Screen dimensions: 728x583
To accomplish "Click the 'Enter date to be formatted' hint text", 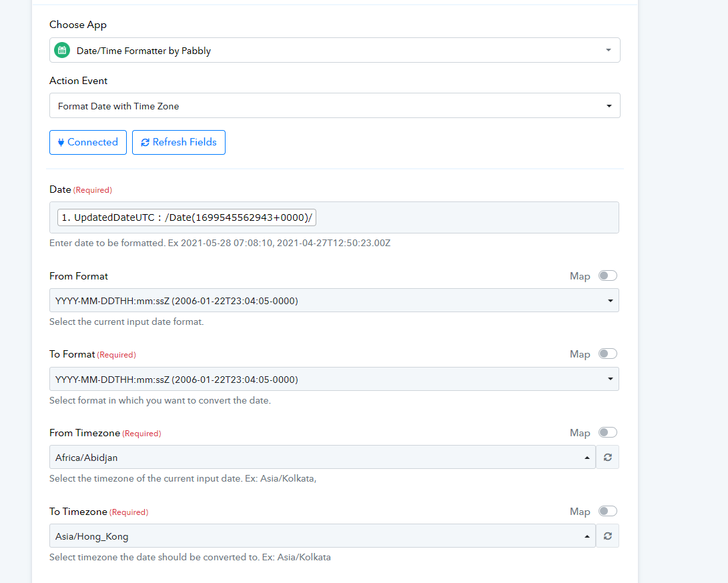I will click(x=220, y=243).
